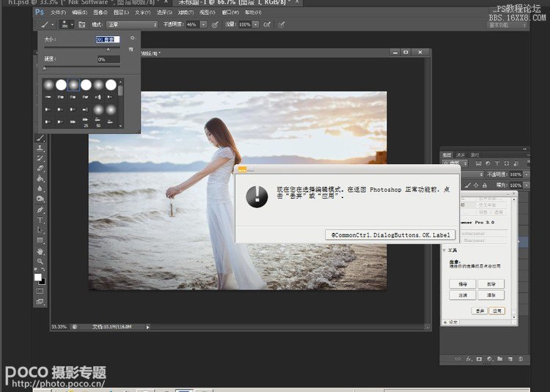
Task: Open the Image menu
Action: click(100, 12)
